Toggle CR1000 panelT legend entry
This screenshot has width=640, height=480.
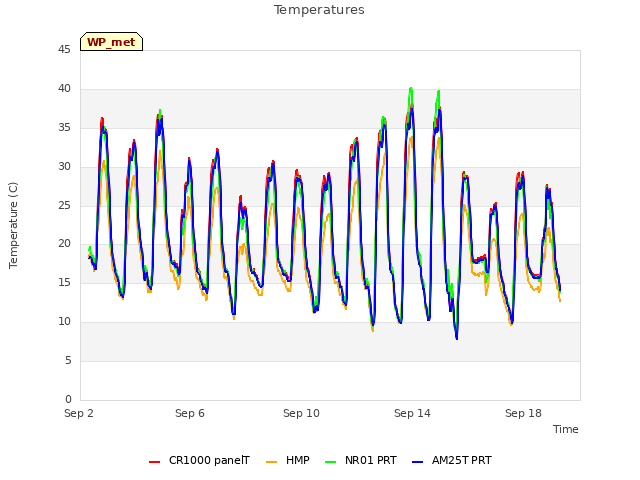[x=199, y=460]
